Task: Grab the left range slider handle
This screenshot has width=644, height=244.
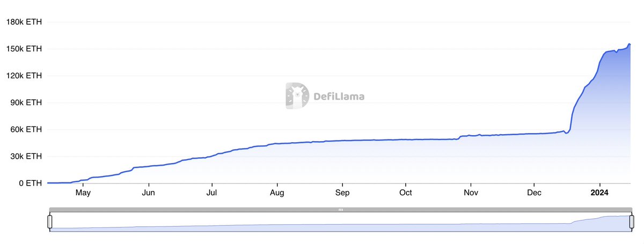Action: [x=50, y=221]
